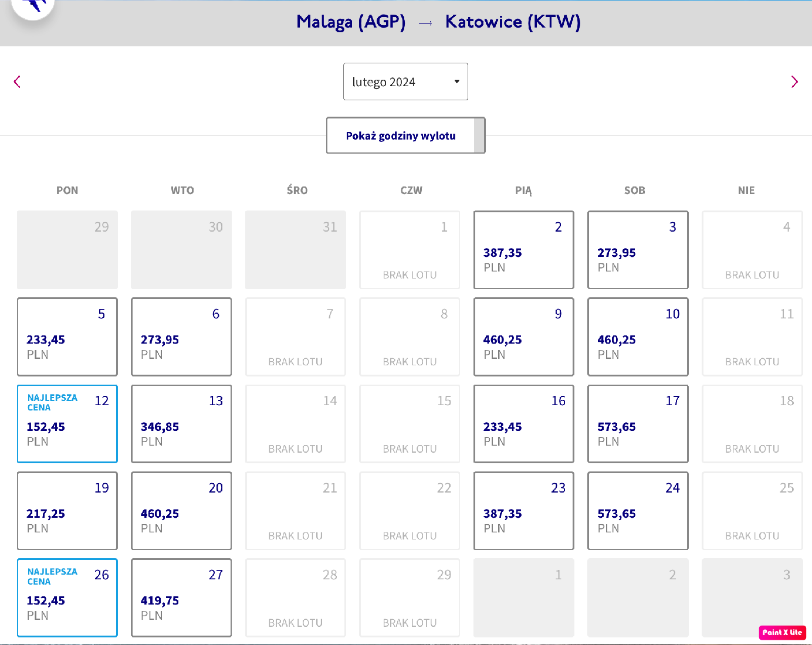The width and height of the screenshot is (812, 645).
Task: Click the Malaga (AGP) origin text
Action: [x=351, y=22]
